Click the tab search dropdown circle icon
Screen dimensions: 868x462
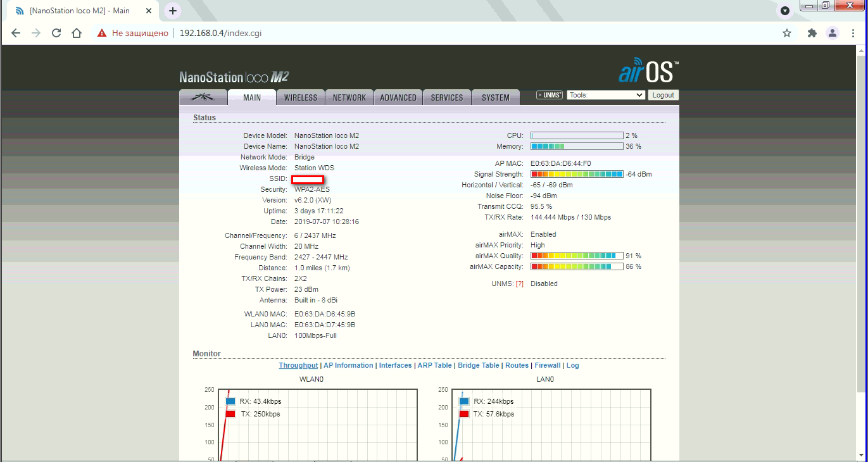pyautogui.click(x=785, y=11)
